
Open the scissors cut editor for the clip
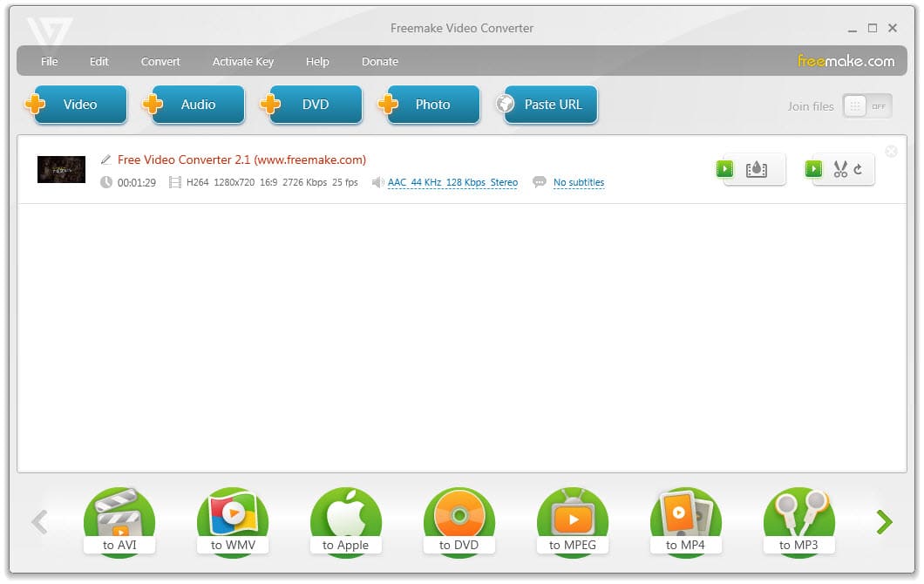point(842,169)
